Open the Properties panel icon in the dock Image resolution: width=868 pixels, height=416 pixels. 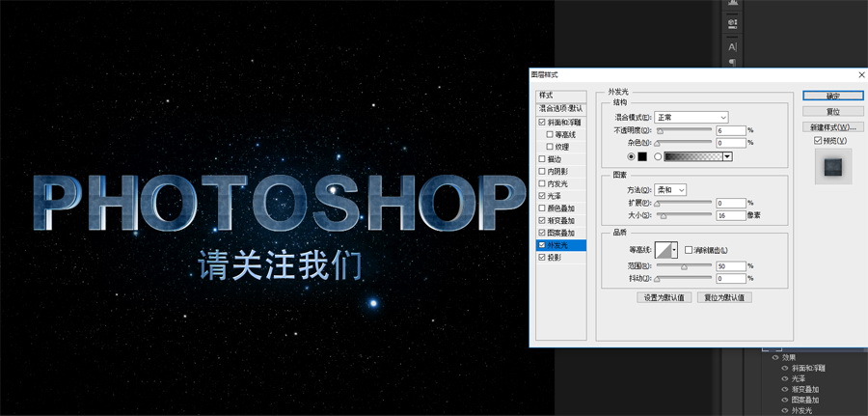pyautogui.click(x=732, y=23)
